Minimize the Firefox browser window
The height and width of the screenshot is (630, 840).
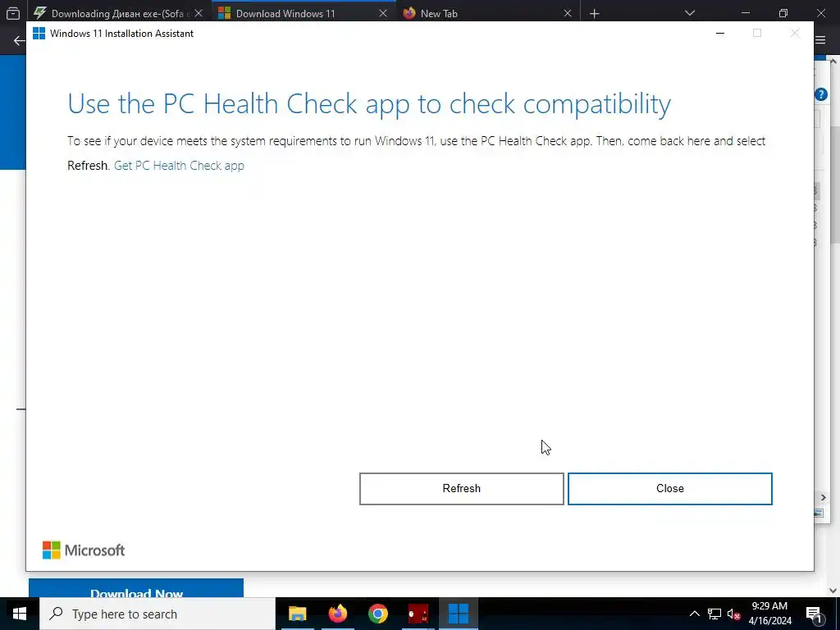coord(745,13)
